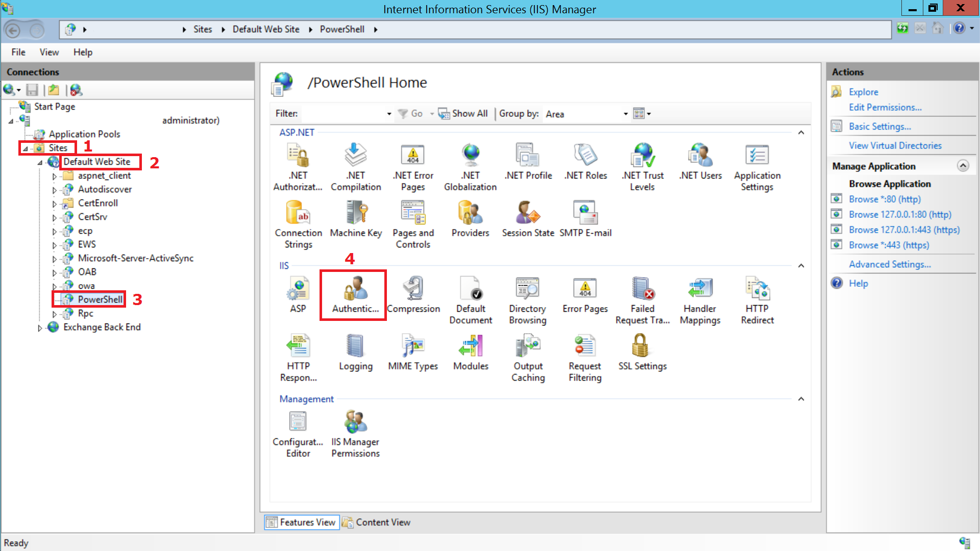980x551 pixels.
Task: Collapse the Manage Application actions section
Action: point(963,166)
